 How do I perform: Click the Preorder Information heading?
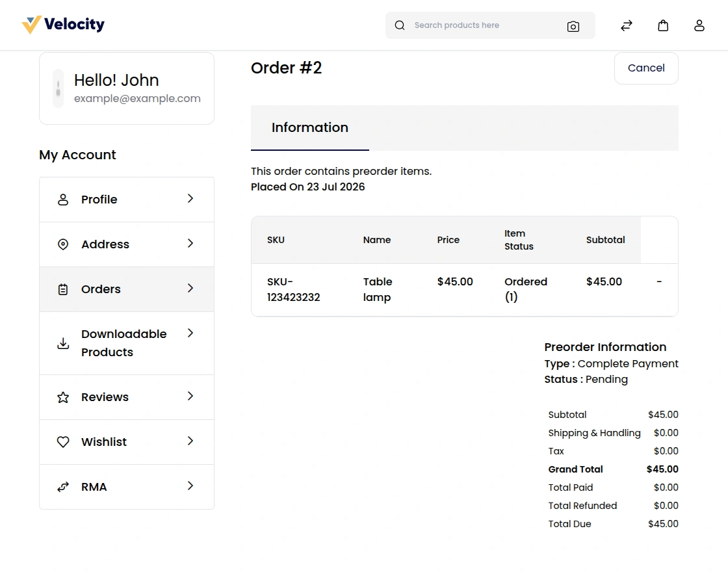[x=605, y=347]
